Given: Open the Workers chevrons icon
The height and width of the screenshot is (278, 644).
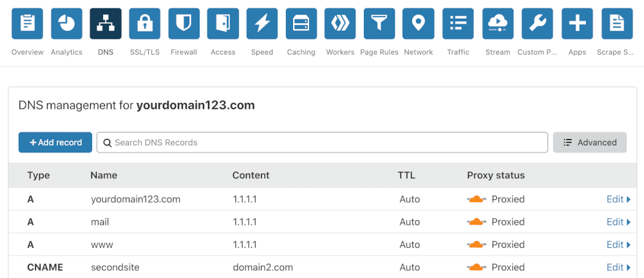Looking at the screenshot, I should [x=340, y=24].
